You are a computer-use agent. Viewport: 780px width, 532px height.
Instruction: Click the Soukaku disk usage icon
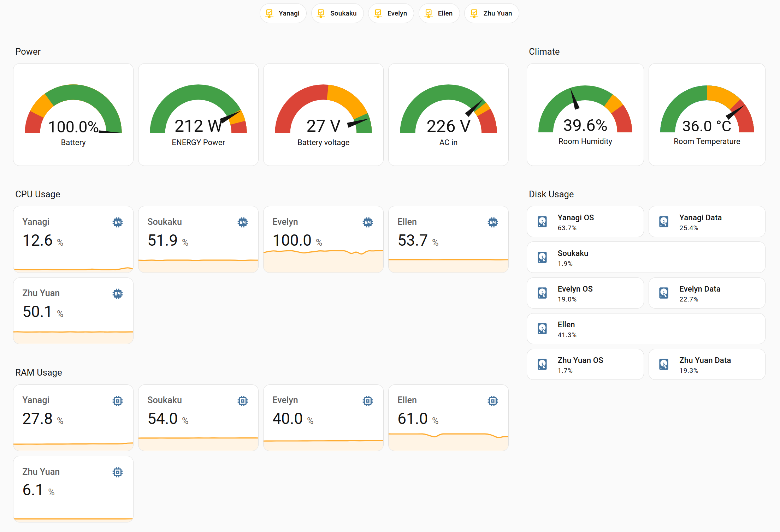[542, 257]
